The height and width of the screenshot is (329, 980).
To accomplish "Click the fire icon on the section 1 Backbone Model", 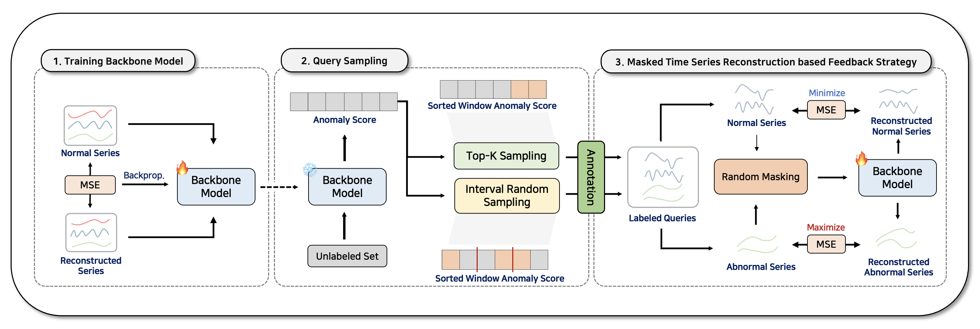I will pyautogui.click(x=182, y=168).
